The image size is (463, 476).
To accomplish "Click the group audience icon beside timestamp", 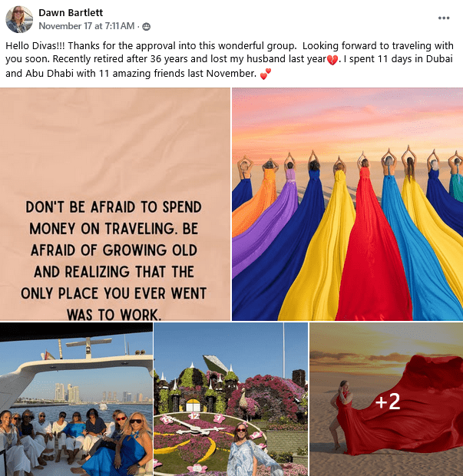I will (x=147, y=27).
